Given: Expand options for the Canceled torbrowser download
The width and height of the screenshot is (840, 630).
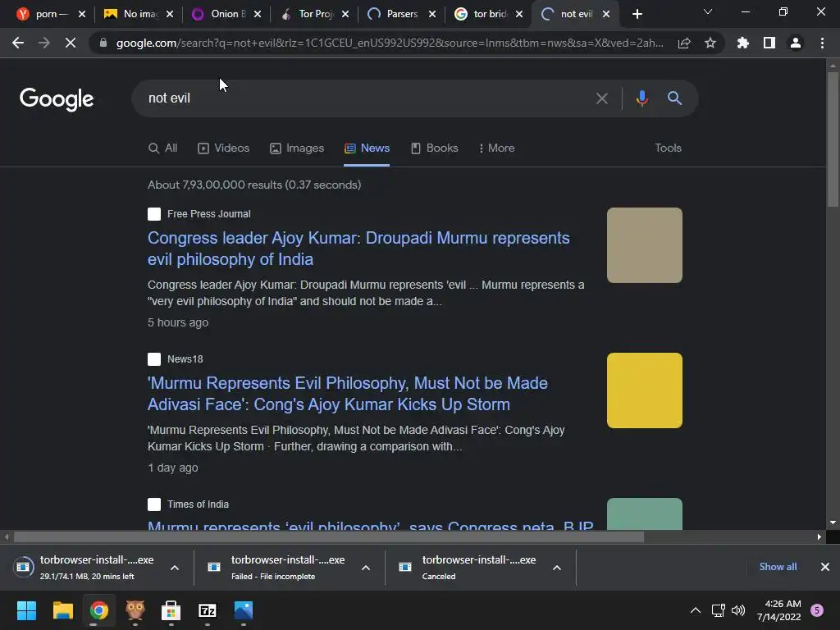Looking at the screenshot, I should [557, 568].
